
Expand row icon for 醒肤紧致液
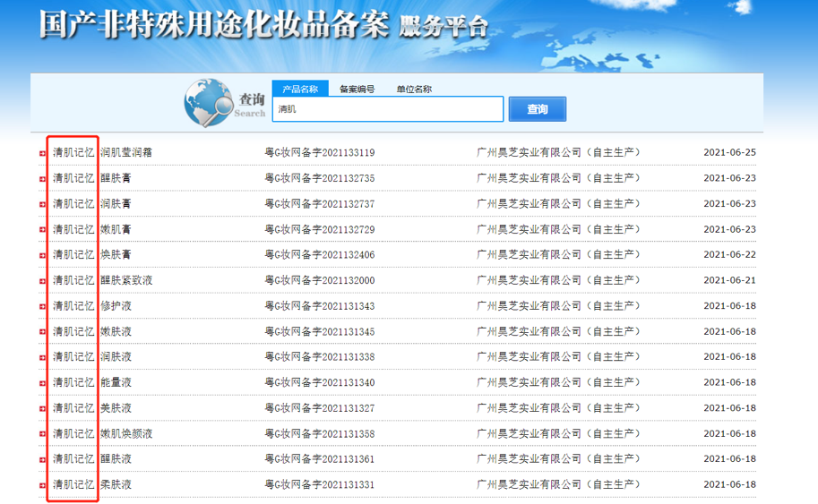pyautogui.click(x=42, y=281)
